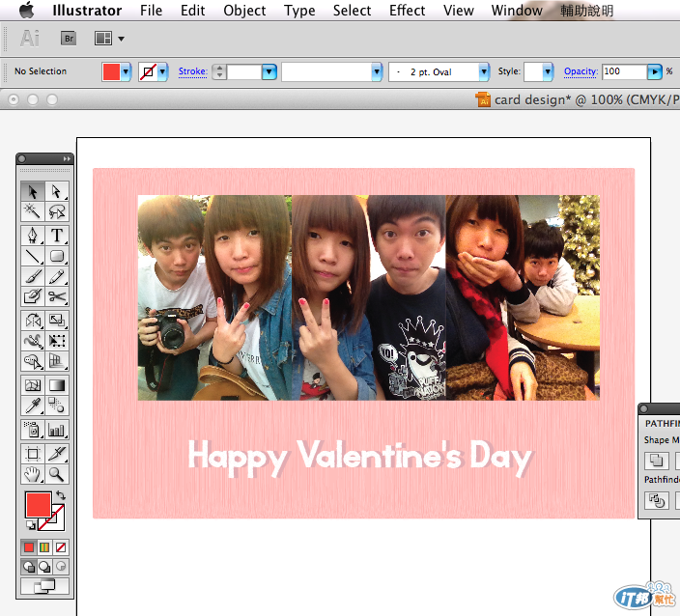Open Adobe Bridge with Br icon
This screenshot has width=680, height=616.
pos(69,39)
